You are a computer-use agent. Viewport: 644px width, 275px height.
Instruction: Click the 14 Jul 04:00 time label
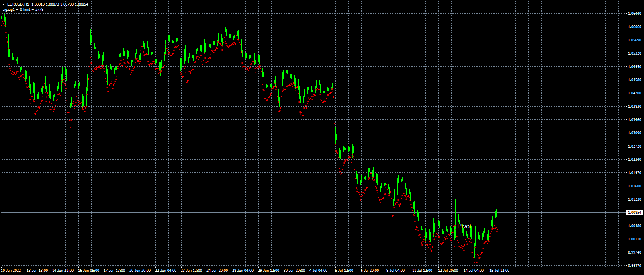pyautogui.click(x=474, y=270)
